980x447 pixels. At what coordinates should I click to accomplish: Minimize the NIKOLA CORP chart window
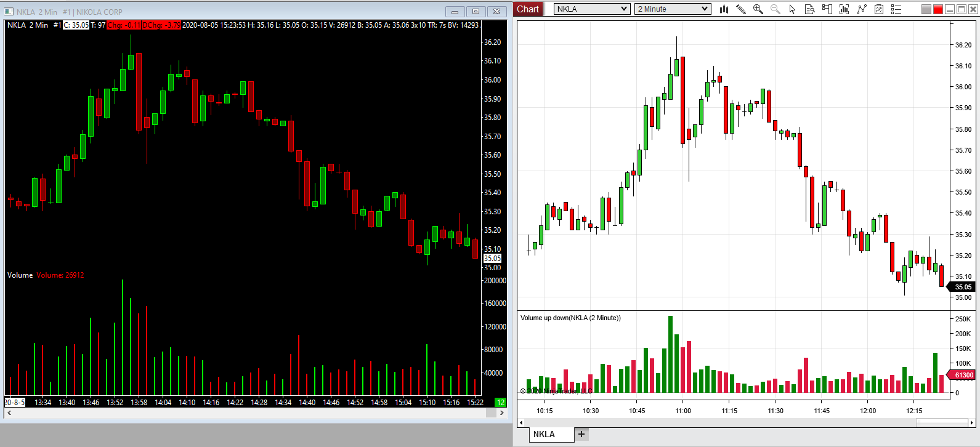[455, 12]
